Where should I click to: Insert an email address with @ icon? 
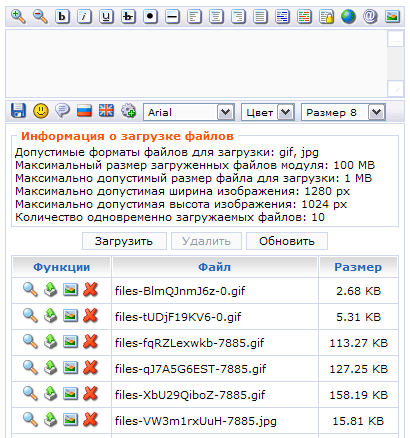tap(370, 16)
